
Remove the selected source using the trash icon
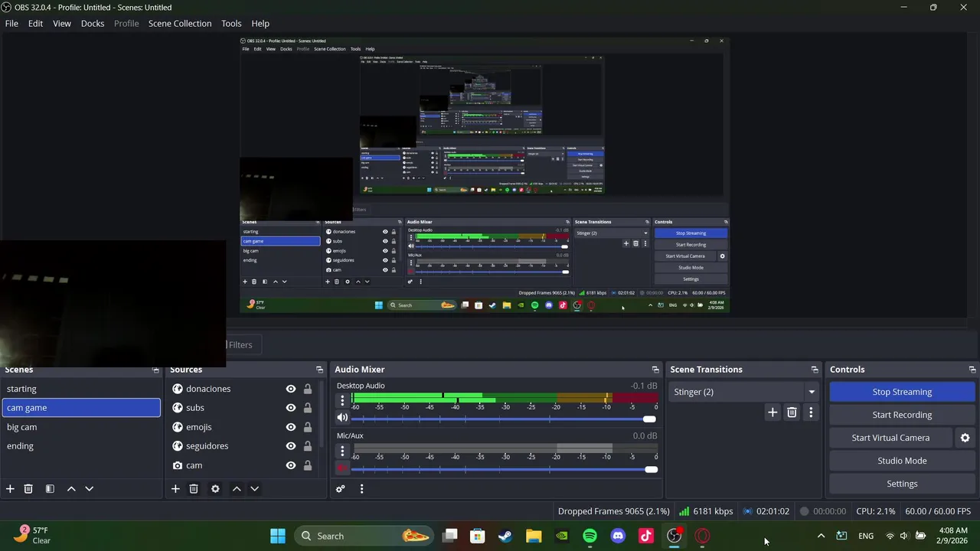(194, 489)
